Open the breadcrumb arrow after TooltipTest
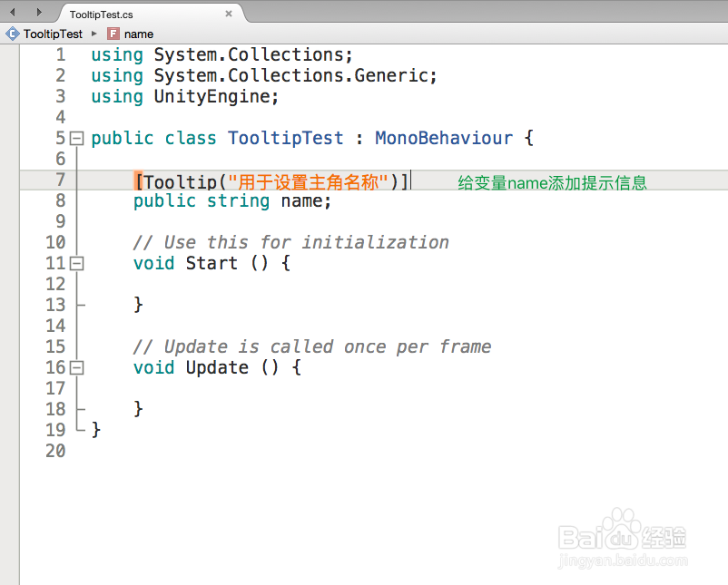This screenshot has height=585, width=728. [94, 34]
